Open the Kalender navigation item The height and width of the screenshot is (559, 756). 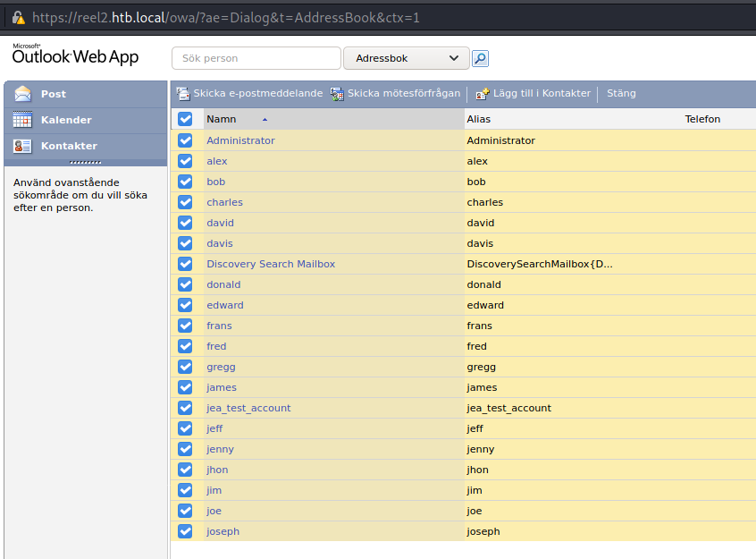click(x=66, y=120)
